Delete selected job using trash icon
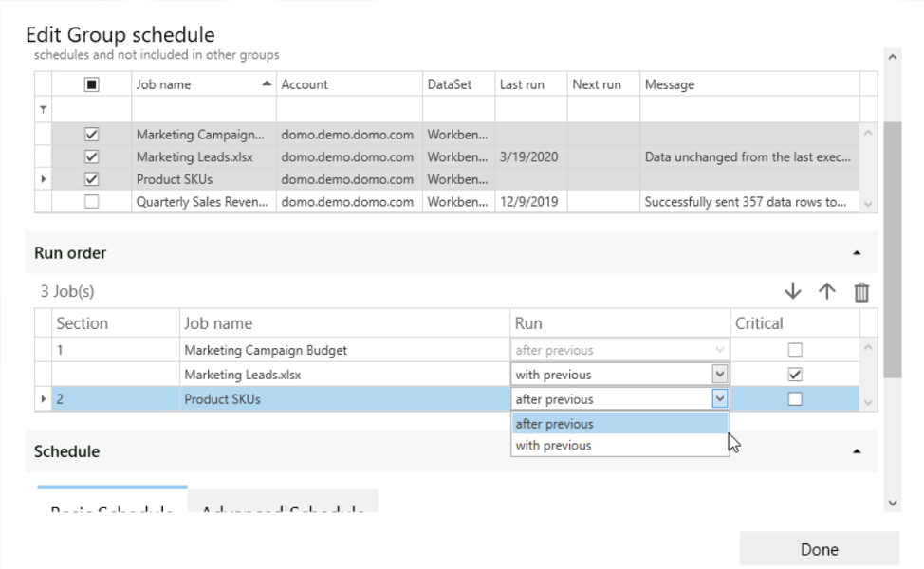This screenshot has height=569, width=924. click(x=861, y=291)
